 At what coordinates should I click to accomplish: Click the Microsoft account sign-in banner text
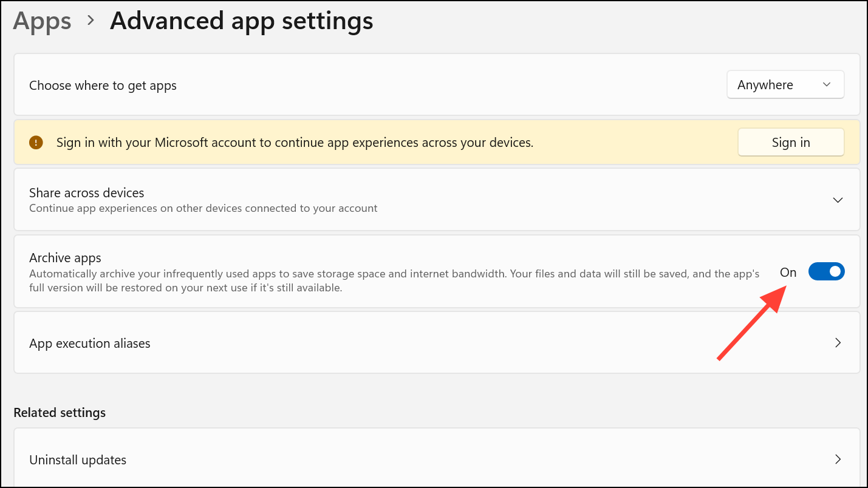click(x=294, y=142)
